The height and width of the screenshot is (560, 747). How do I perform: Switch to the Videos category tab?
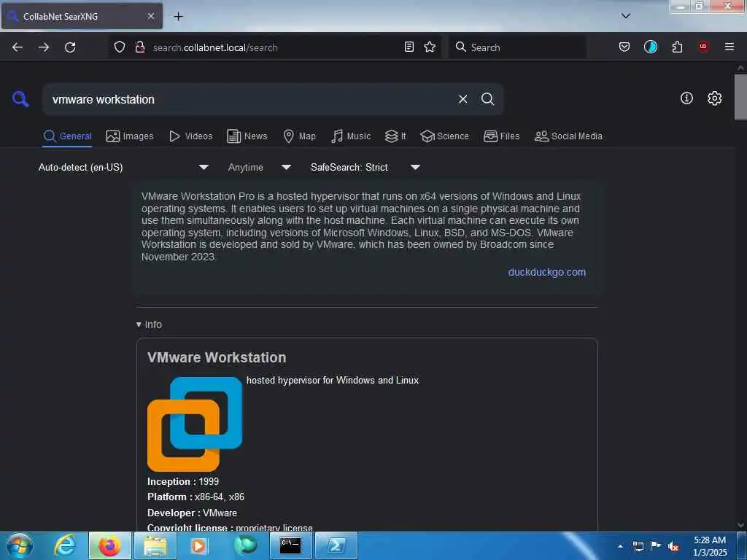pos(190,136)
